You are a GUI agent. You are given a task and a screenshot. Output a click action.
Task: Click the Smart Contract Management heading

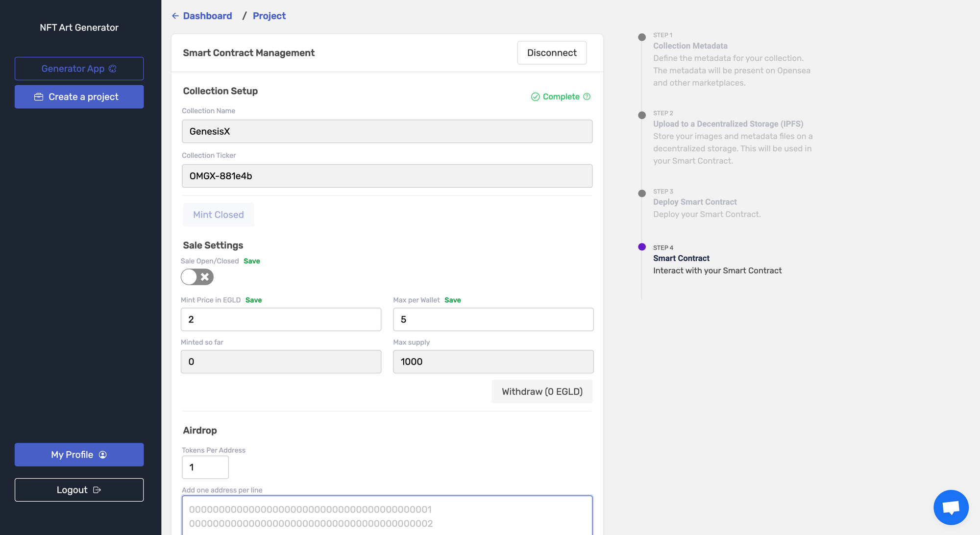point(248,53)
